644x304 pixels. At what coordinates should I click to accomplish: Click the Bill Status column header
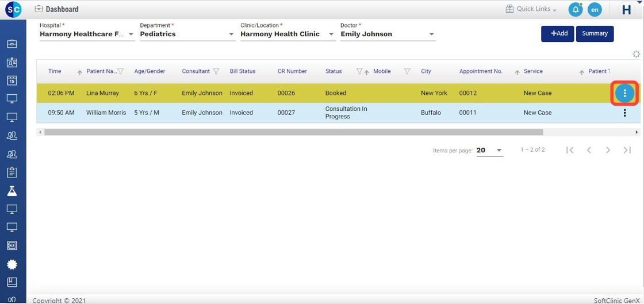click(x=242, y=71)
